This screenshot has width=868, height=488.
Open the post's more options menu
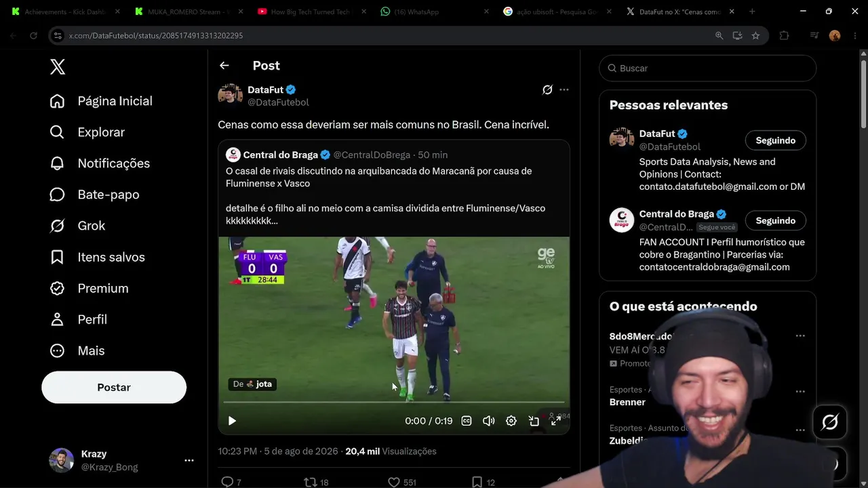point(564,89)
